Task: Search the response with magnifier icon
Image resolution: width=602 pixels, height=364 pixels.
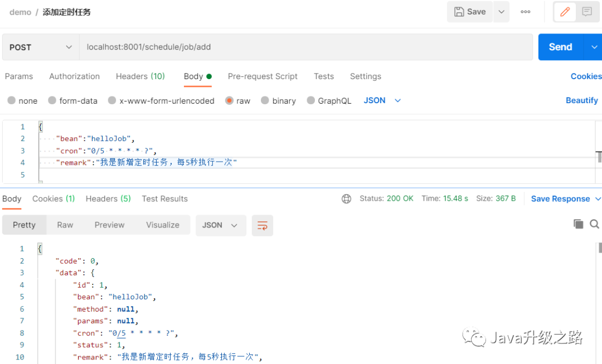Action: (594, 224)
